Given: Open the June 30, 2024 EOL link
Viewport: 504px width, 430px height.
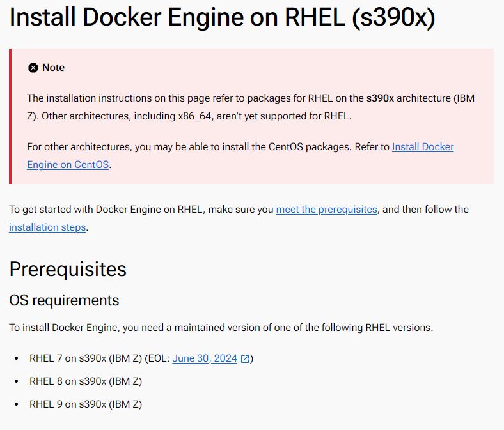Looking at the screenshot, I should click(x=205, y=358).
